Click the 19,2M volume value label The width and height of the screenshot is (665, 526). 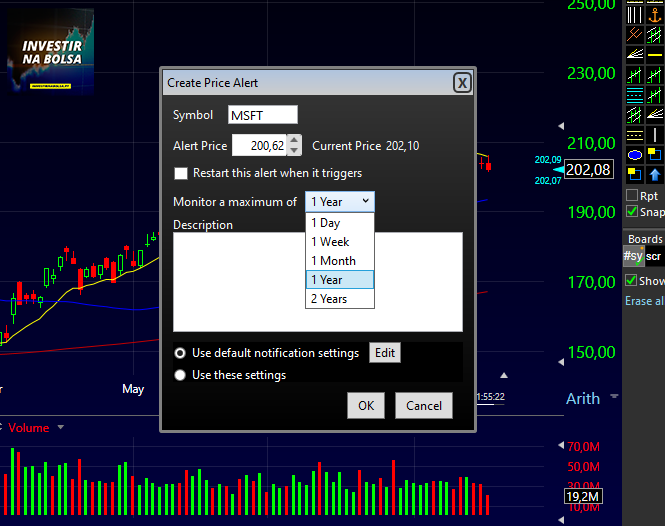pyautogui.click(x=583, y=496)
